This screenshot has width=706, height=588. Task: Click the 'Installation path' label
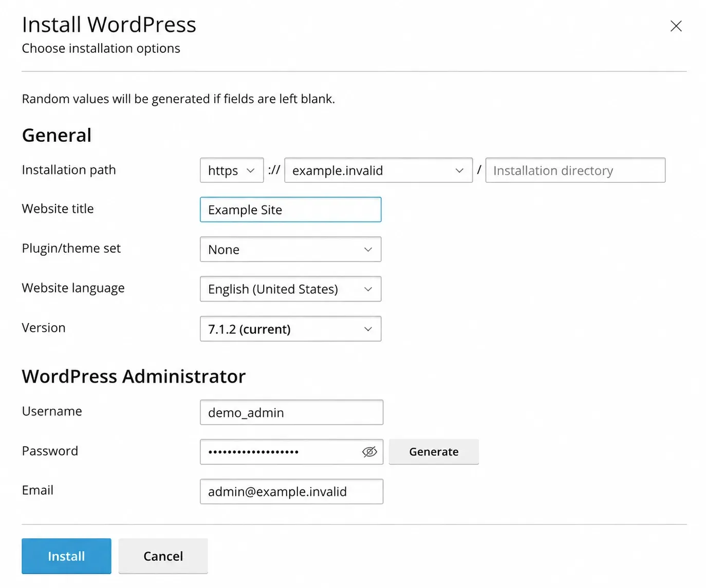(69, 170)
